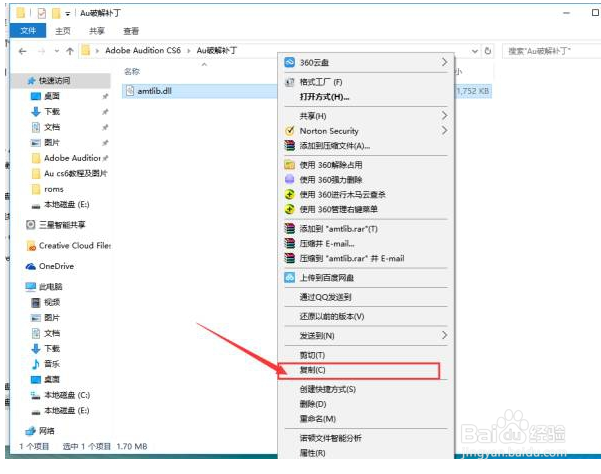Choose 重命名(M) in context menu
The image size is (601, 474).
point(366,419)
